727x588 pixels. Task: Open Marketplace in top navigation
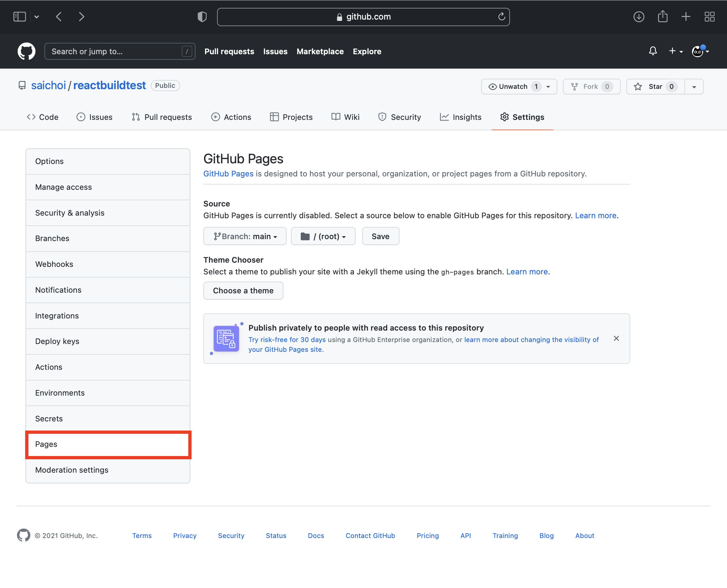click(320, 52)
